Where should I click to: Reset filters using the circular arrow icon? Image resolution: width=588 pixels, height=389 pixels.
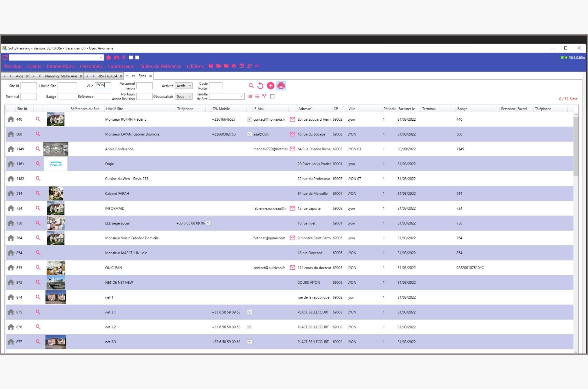pyautogui.click(x=260, y=86)
